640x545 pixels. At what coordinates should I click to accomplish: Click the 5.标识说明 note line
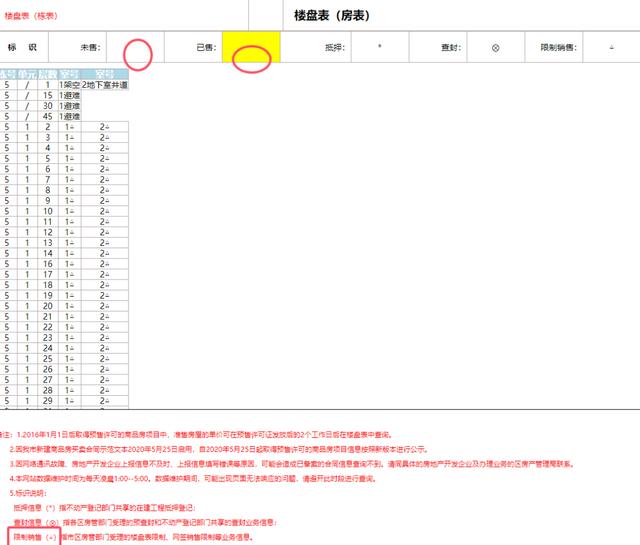click(x=28, y=493)
